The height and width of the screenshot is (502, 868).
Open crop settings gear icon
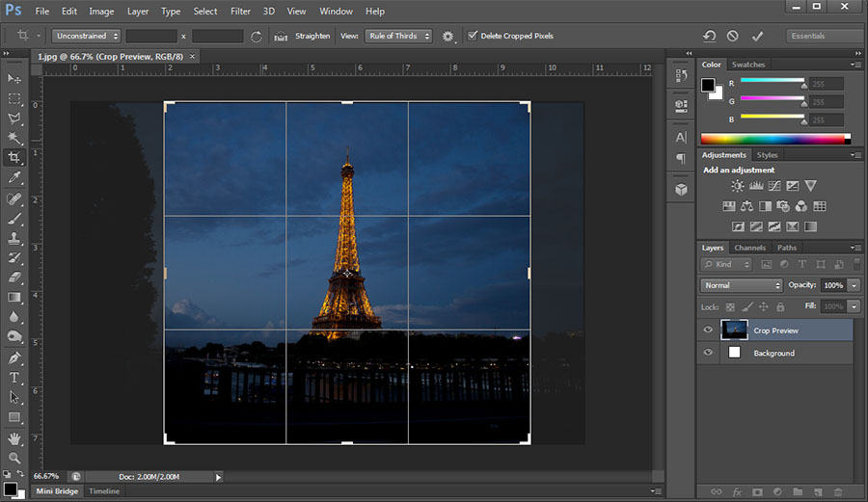448,37
